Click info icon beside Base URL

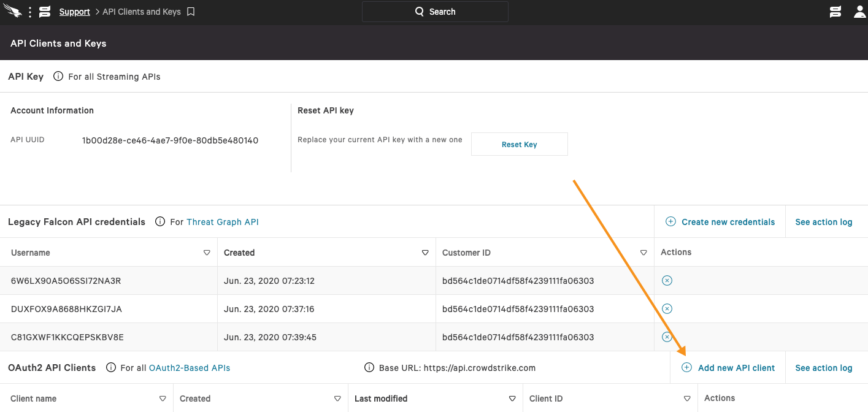point(369,368)
